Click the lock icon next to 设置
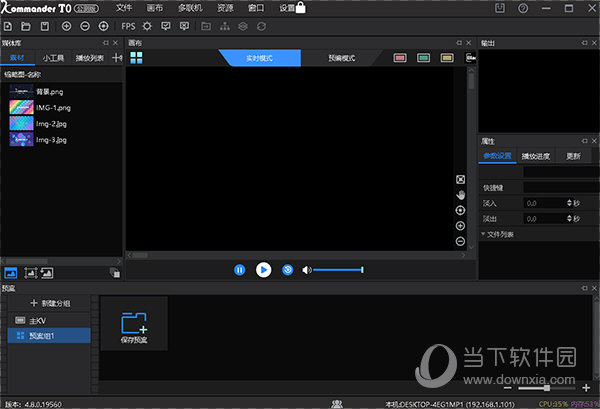600x409 pixels. coord(301,7)
